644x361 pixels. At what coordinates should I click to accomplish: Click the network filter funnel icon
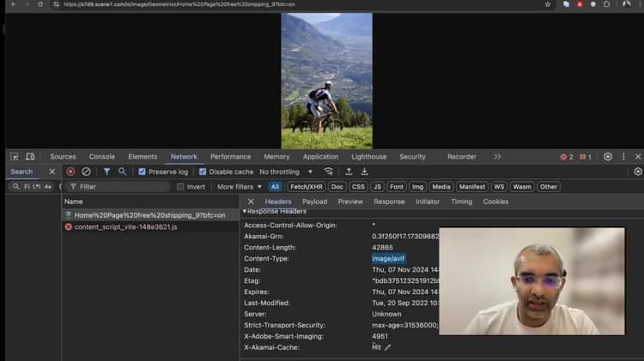pyautogui.click(x=106, y=171)
